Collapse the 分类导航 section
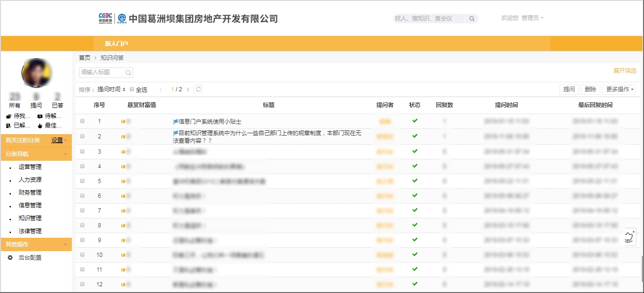Screen dimensions: 644x293 click(66, 154)
